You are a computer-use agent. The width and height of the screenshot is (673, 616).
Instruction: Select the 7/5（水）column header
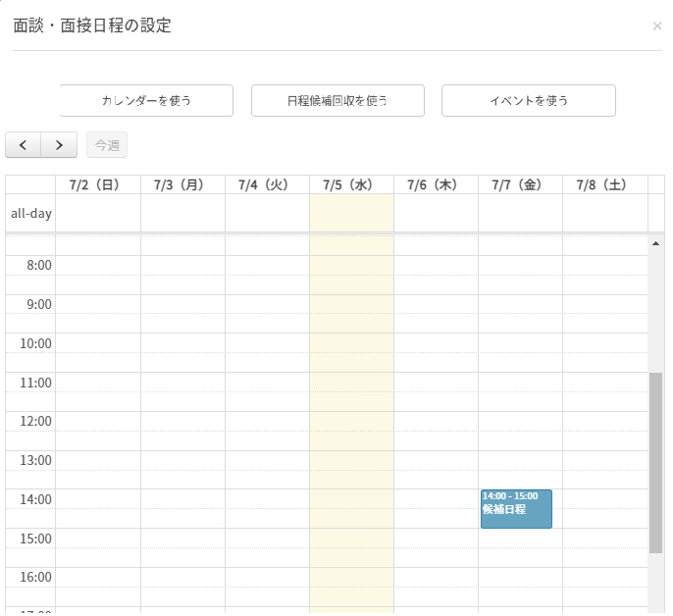(x=351, y=184)
